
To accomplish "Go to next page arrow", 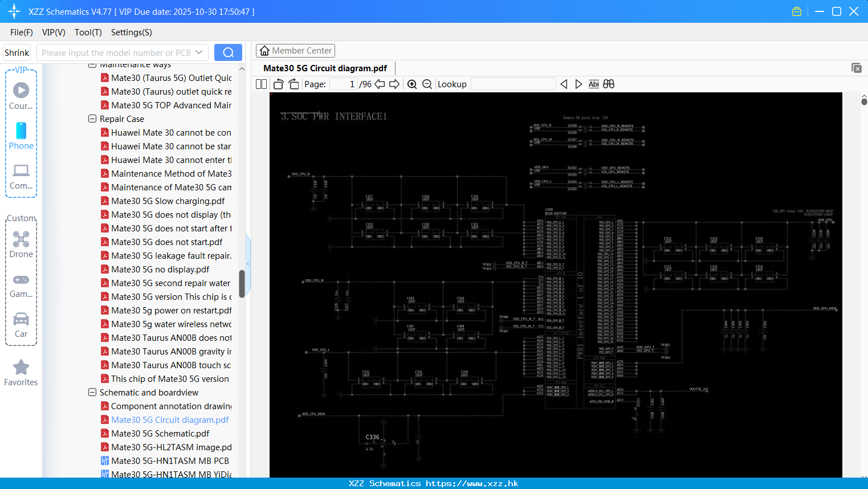I will [x=394, y=84].
